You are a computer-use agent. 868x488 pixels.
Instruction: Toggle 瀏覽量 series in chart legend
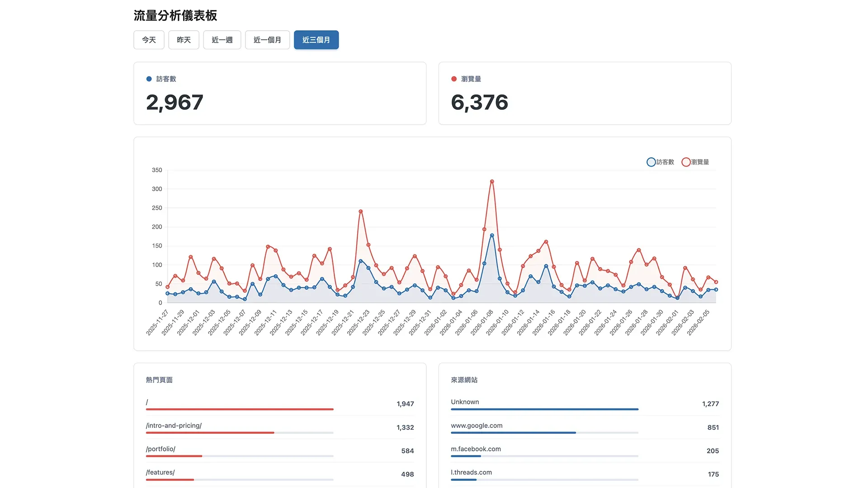click(x=700, y=162)
